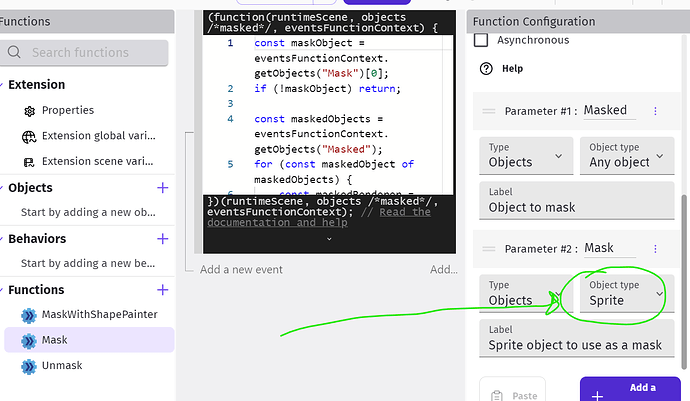Open Parameter #1 three-dot options menu
Image resolution: width=690 pixels, height=401 pixels.
click(x=655, y=111)
